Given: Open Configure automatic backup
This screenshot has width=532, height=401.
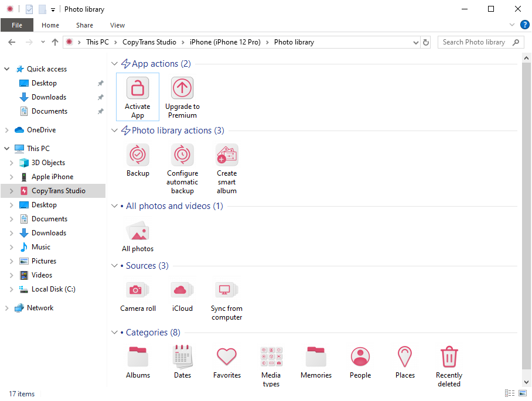Looking at the screenshot, I should tap(182, 169).
